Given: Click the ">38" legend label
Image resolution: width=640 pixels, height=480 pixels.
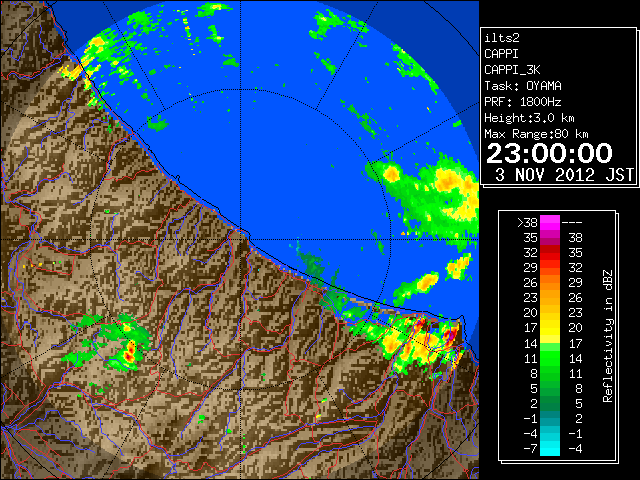Looking at the screenshot, I should pyautogui.click(x=527, y=222).
